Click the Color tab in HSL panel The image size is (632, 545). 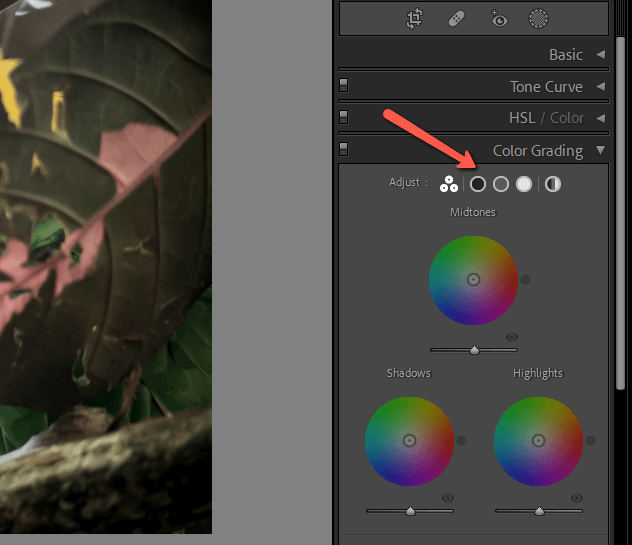(567, 118)
